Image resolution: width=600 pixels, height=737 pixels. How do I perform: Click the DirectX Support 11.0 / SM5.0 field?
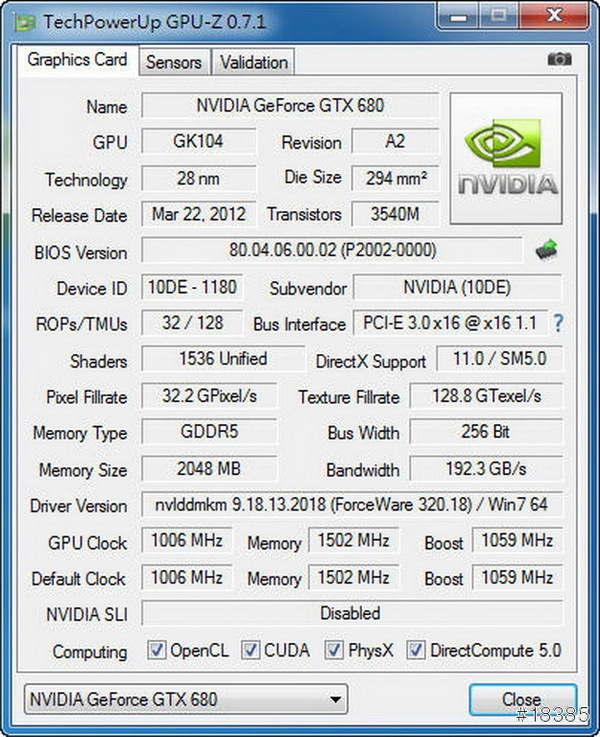point(499,359)
